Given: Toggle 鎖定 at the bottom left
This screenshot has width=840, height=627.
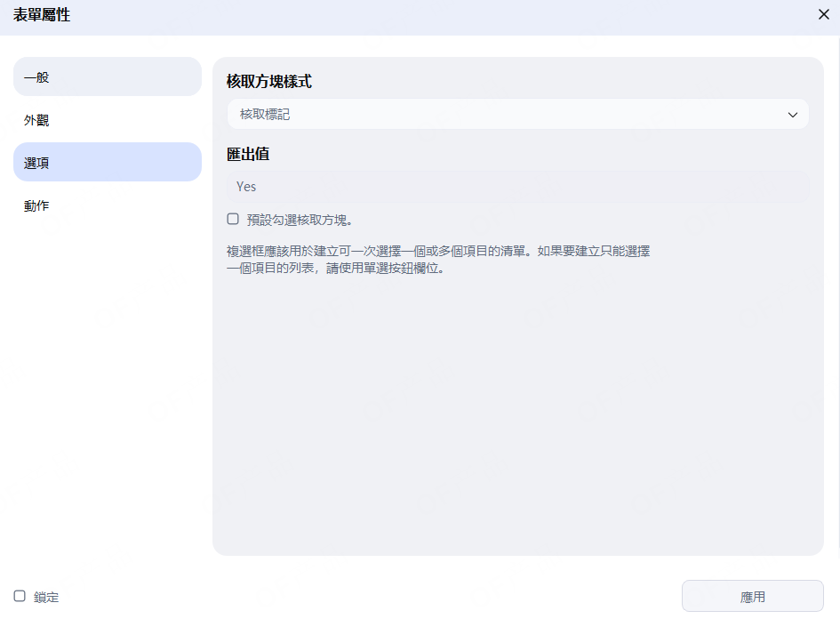Looking at the screenshot, I should 18,597.
